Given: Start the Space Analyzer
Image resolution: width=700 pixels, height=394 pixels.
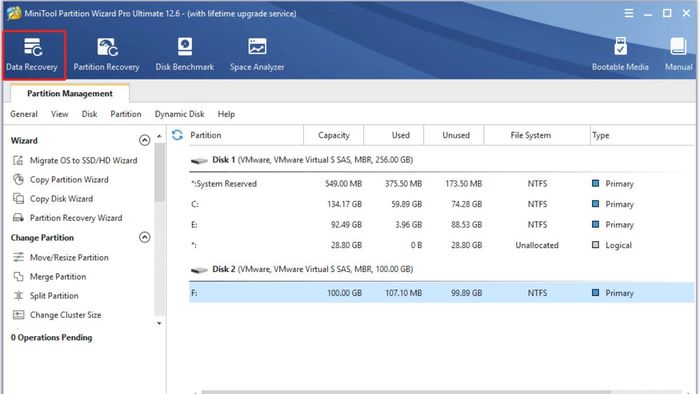Looking at the screenshot, I should [x=257, y=55].
